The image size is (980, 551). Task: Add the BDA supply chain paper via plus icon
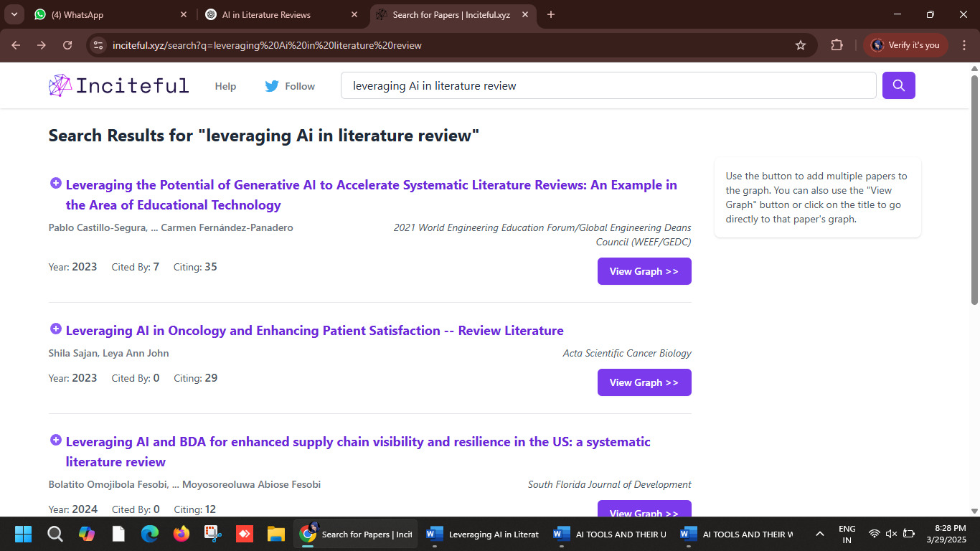(56, 440)
